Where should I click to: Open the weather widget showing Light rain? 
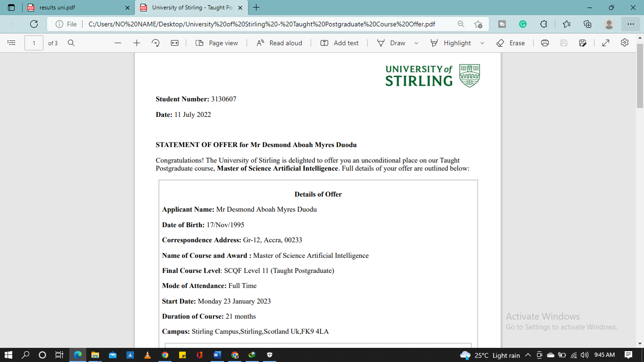pyautogui.click(x=490, y=355)
